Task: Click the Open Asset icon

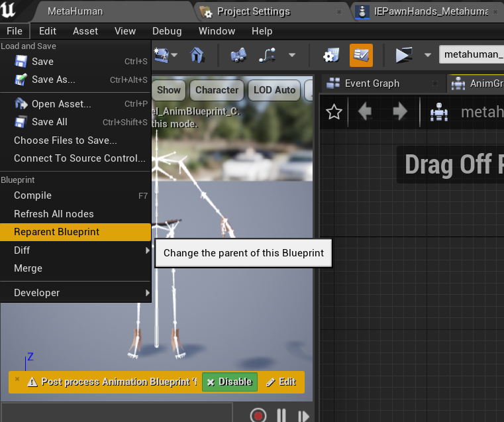Action: click(21, 104)
